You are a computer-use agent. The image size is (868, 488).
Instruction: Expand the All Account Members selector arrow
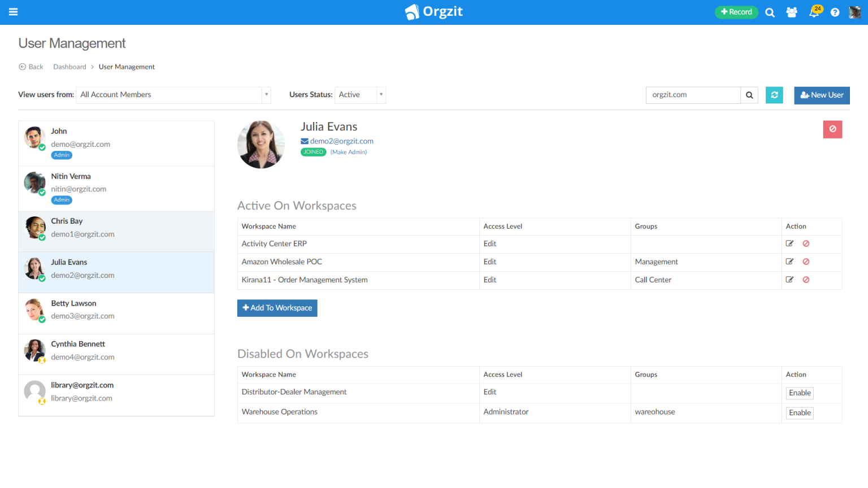[x=266, y=95]
